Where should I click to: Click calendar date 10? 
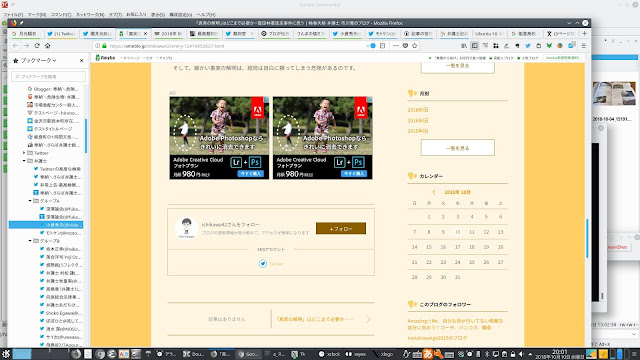click(458, 232)
